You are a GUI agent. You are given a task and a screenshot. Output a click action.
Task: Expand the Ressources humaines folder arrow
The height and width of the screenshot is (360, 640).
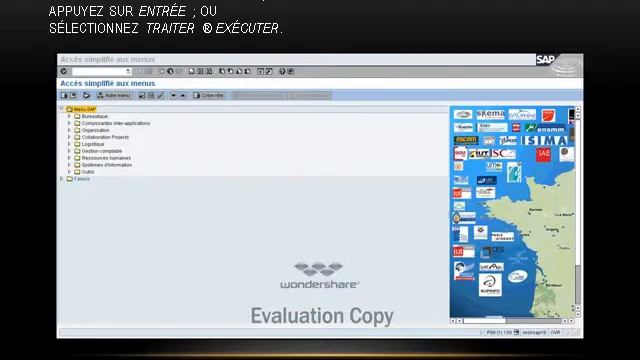click(x=69, y=158)
